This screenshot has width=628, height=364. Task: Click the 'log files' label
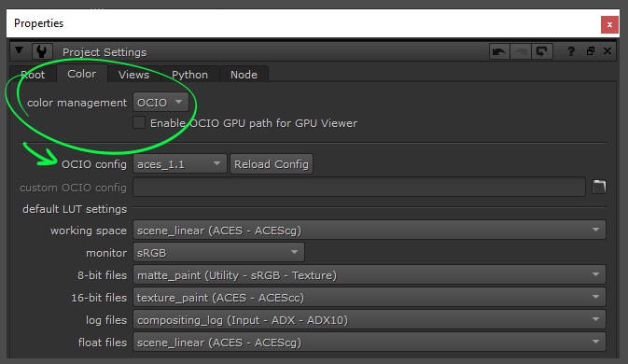pyautogui.click(x=106, y=320)
